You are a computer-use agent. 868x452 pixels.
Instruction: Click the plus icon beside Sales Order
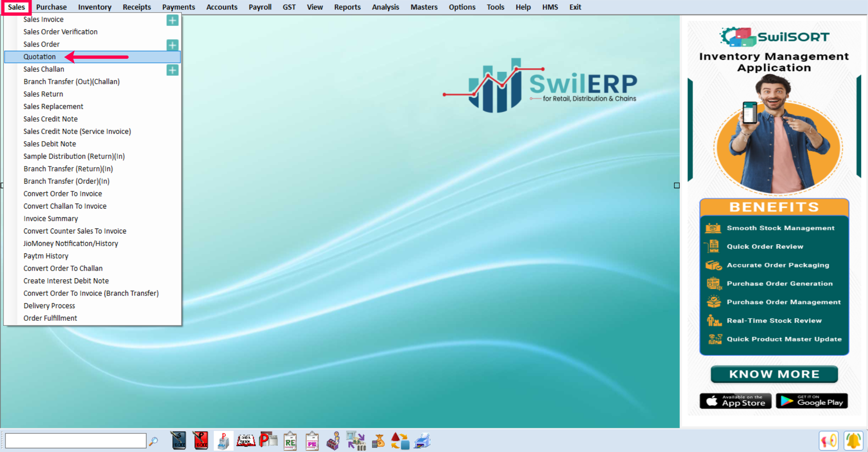coord(172,45)
